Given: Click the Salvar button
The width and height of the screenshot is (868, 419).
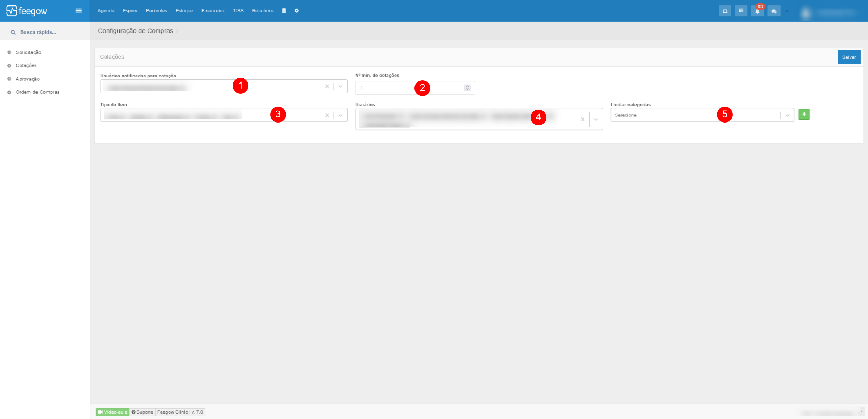Looking at the screenshot, I should 848,57.
